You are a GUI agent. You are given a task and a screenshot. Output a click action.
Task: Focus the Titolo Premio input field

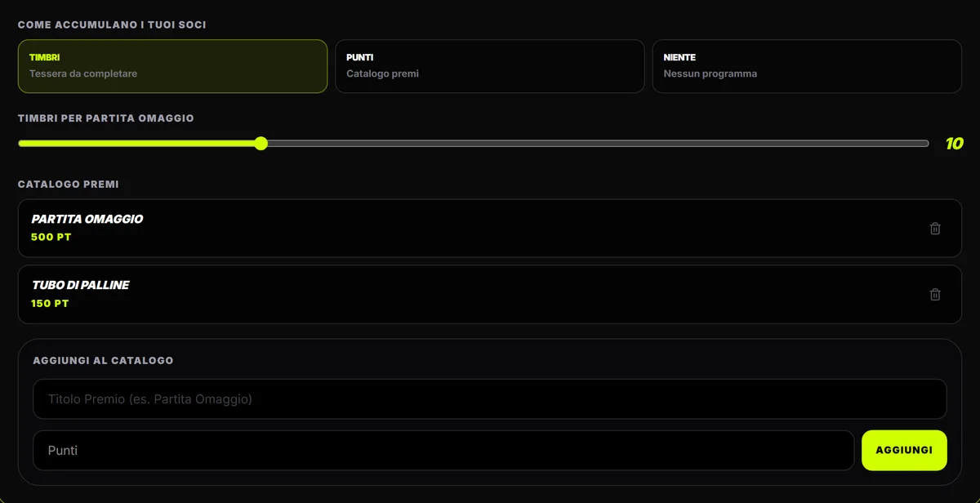pyautogui.click(x=490, y=399)
